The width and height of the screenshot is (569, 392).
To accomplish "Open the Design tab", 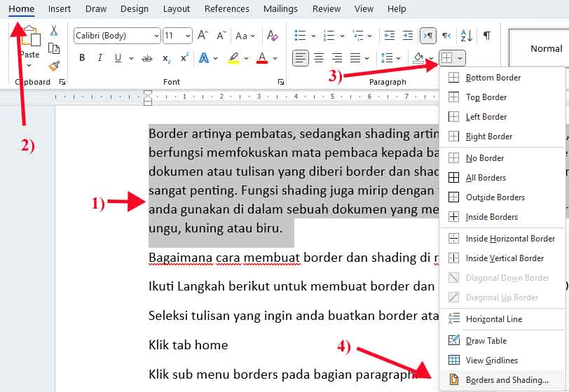I will [x=135, y=8].
